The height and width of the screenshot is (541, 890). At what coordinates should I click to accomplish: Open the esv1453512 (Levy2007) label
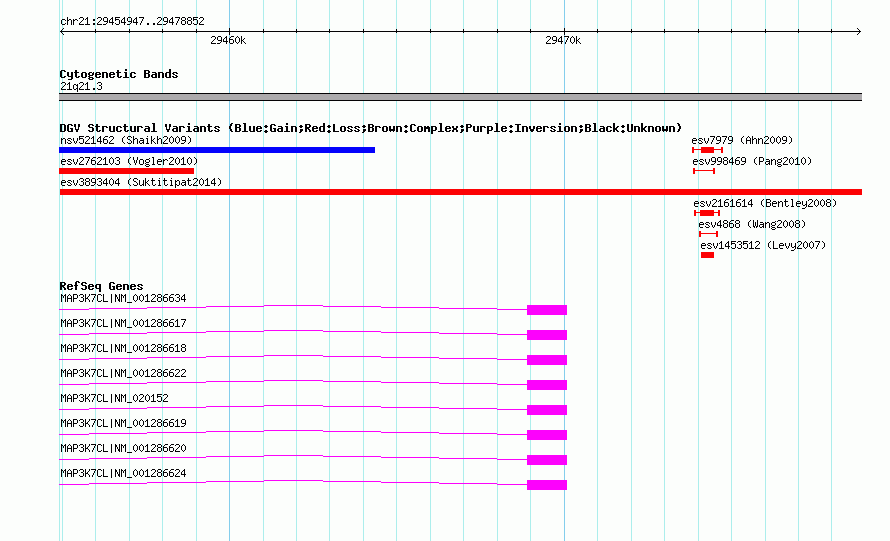click(763, 245)
